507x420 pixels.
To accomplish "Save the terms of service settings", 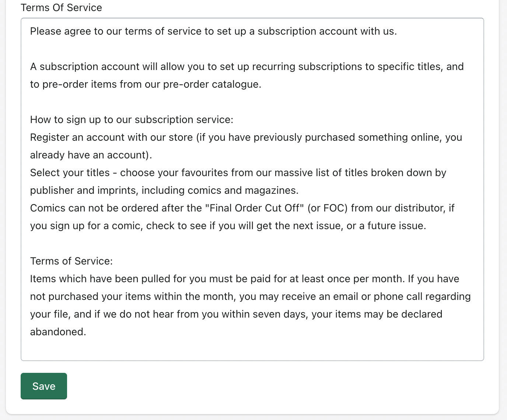I will tap(44, 386).
